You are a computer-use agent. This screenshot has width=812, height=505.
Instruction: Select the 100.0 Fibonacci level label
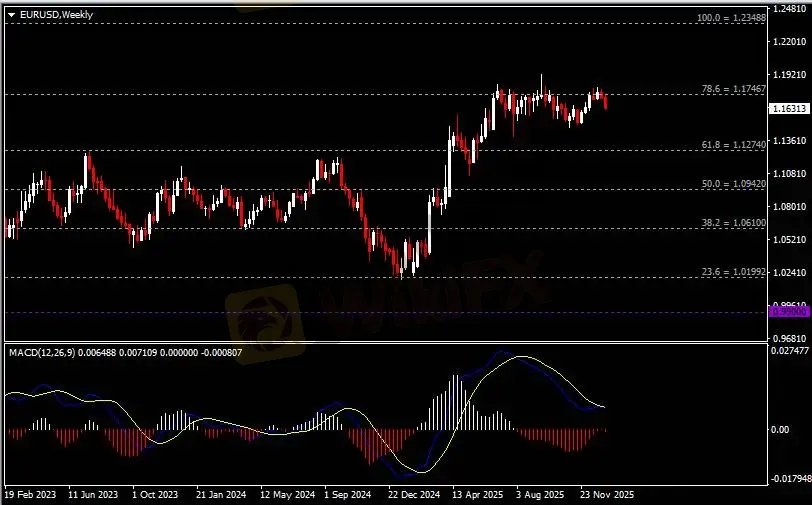click(x=731, y=18)
